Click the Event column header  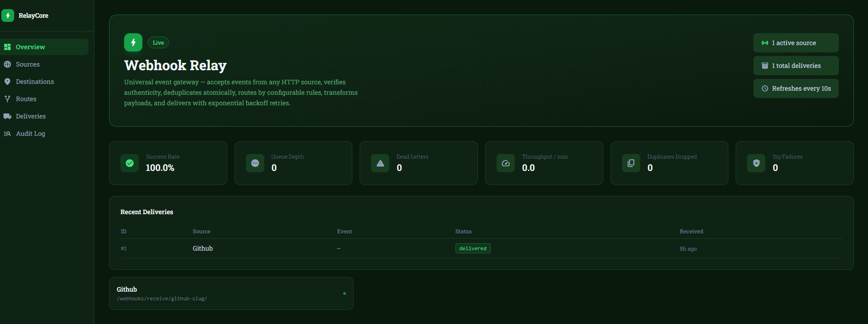(x=345, y=231)
